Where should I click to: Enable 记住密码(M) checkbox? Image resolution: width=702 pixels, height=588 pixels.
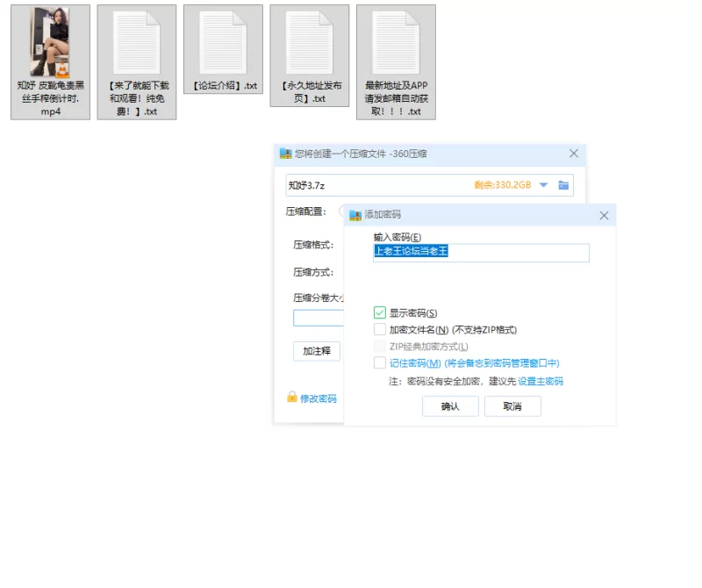(x=380, y=362)
